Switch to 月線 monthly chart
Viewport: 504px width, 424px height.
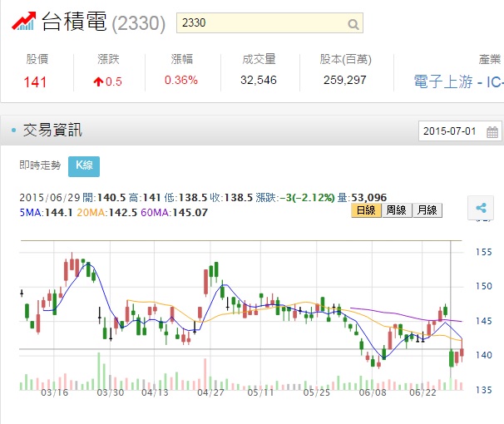coord(427,210)
